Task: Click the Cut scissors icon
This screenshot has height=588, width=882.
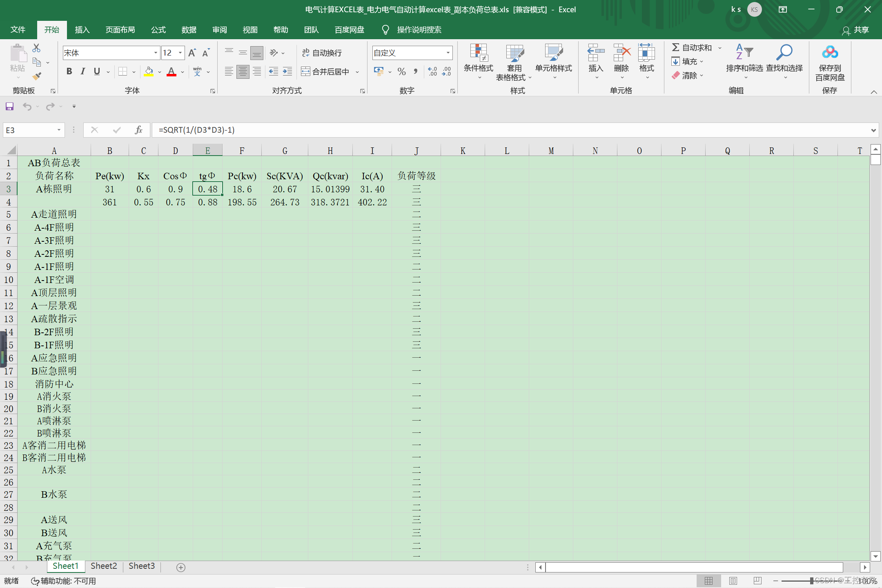Action: click(36, 48)
